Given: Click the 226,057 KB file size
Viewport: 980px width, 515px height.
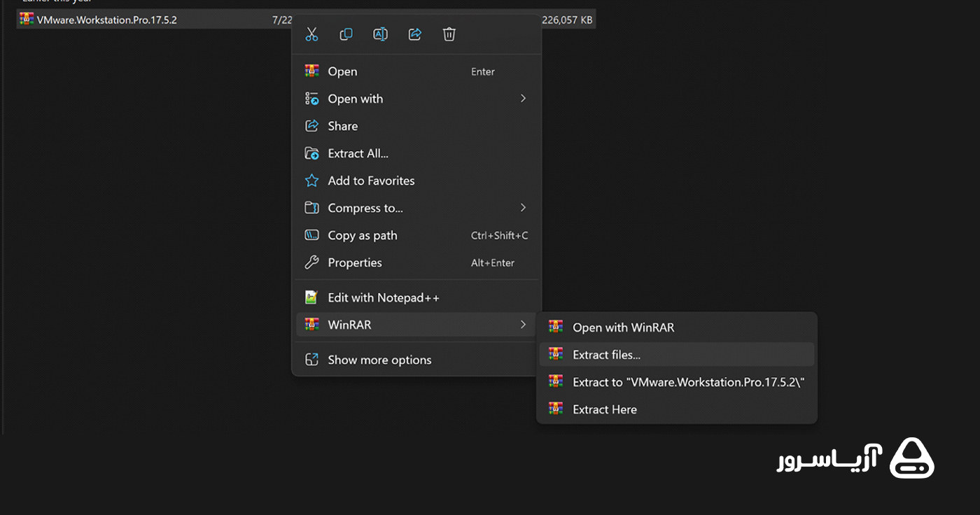Looking at the screenshot, I should [567, 20].
